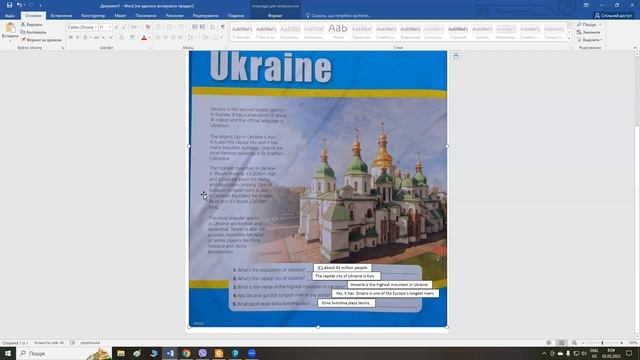Activate Формат за зразком format painter
Viewport: 640px width, 360px height.
[41, 40]
